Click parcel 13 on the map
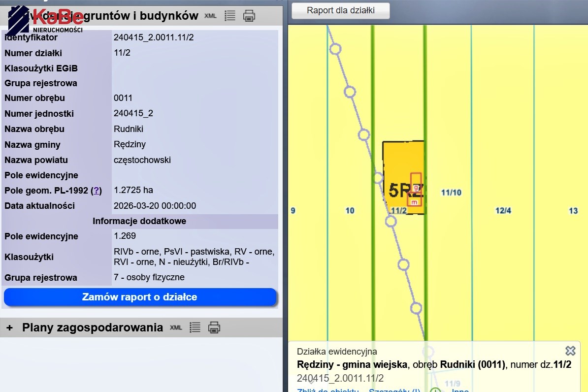The width and height of the screenshot is (588, 392). pos(573,211)
